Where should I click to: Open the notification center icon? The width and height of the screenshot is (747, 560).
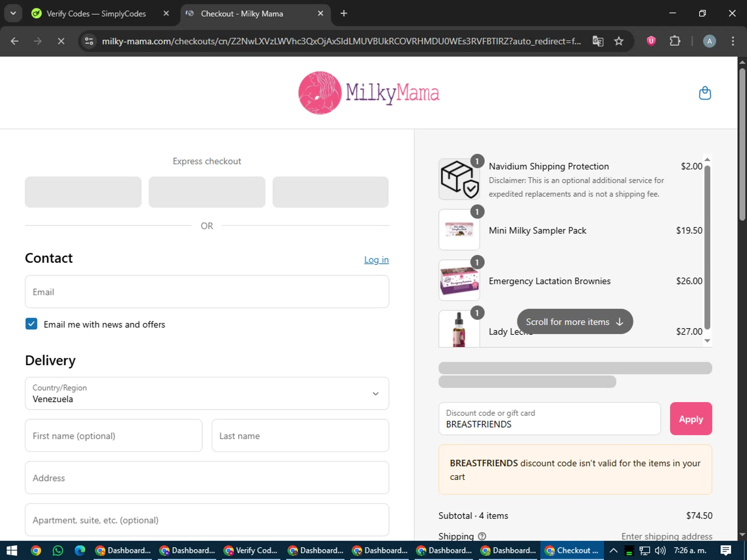726,551
